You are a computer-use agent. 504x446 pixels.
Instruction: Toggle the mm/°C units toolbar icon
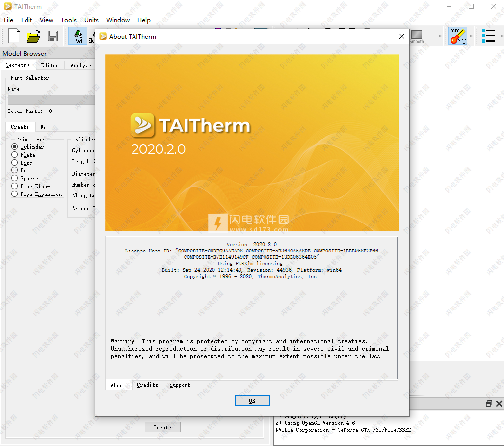(x=458, y=36)
